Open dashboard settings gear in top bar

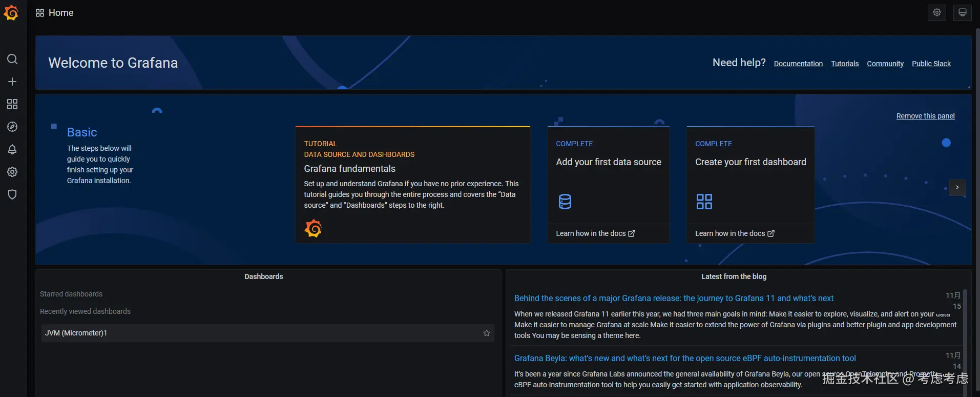937,12
